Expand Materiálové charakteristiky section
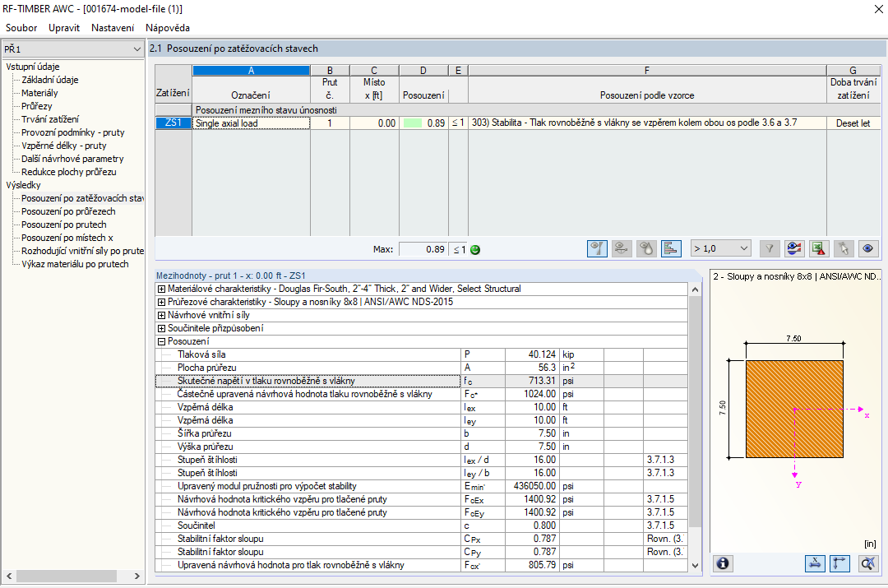Viewport: 888px width, 588px height. point(161,289)
